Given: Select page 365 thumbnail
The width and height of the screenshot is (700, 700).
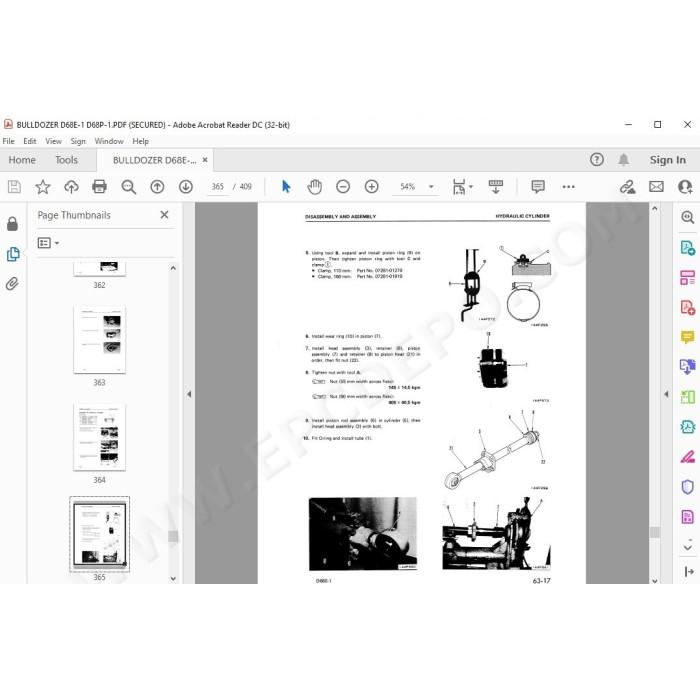Looking at the screenshot, I should click(x=100, y=534).
